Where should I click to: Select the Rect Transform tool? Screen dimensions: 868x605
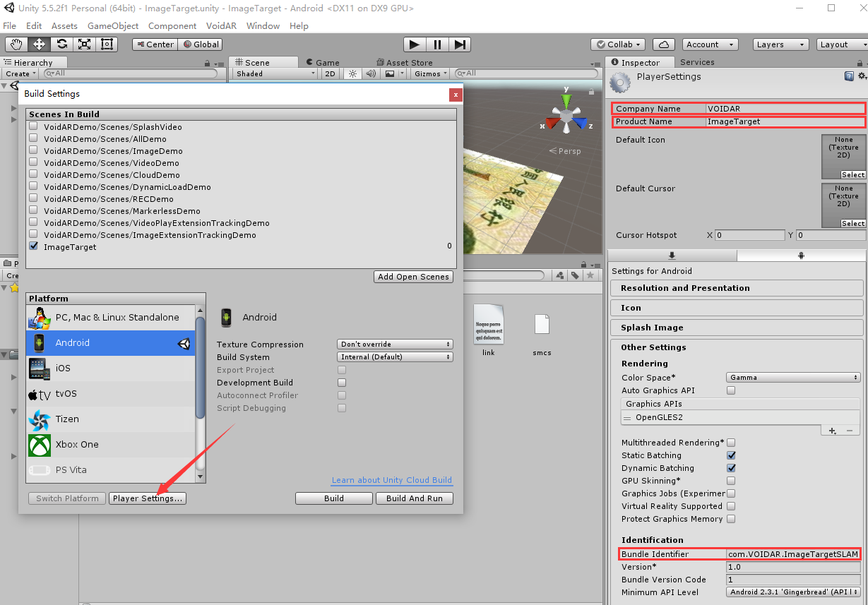[107, 44]
